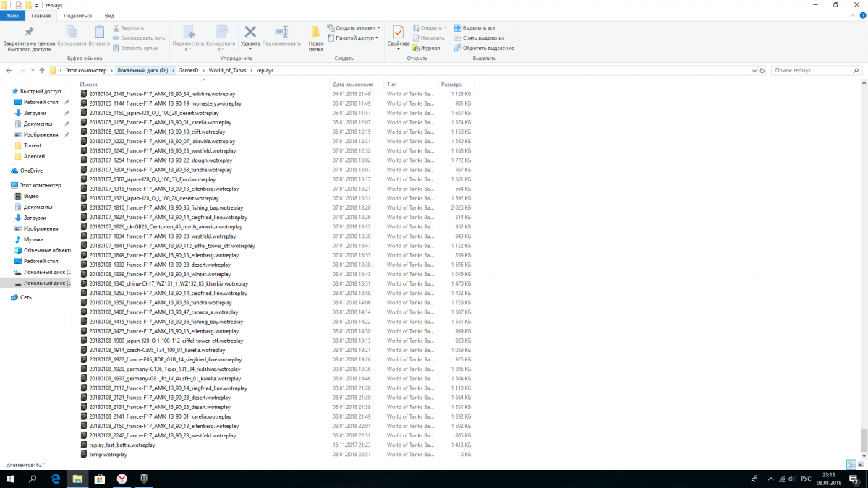Click World_of_Tanks in the address path
868x488 pixels.
(227, 71)
